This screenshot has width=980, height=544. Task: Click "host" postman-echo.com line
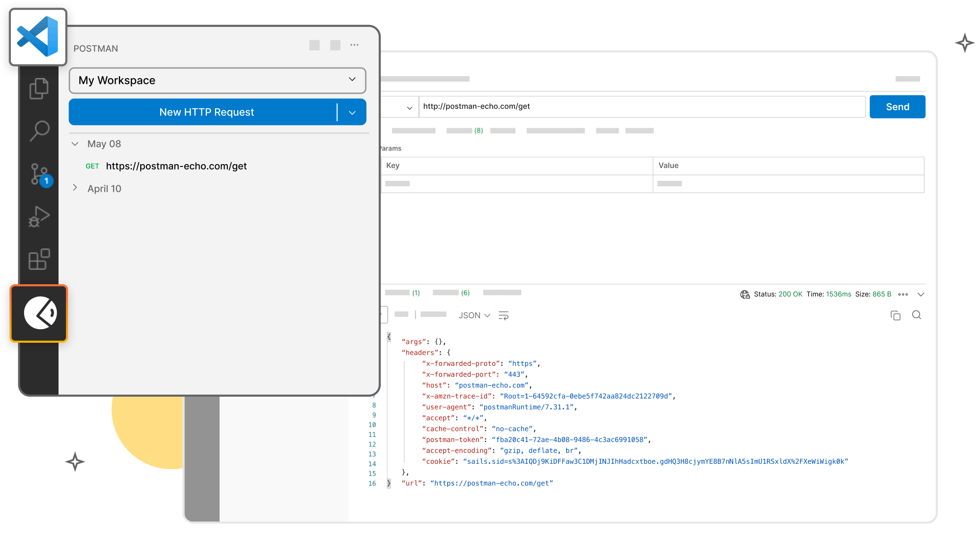477,385
